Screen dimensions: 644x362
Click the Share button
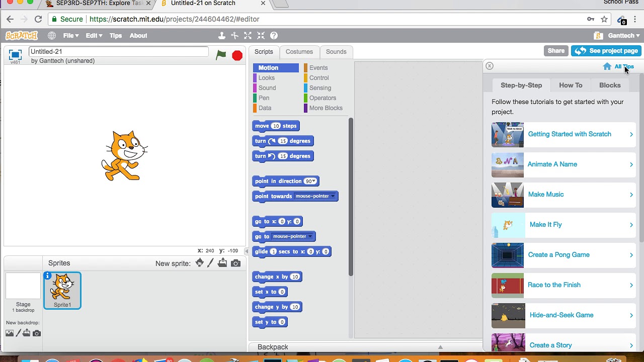556,51
